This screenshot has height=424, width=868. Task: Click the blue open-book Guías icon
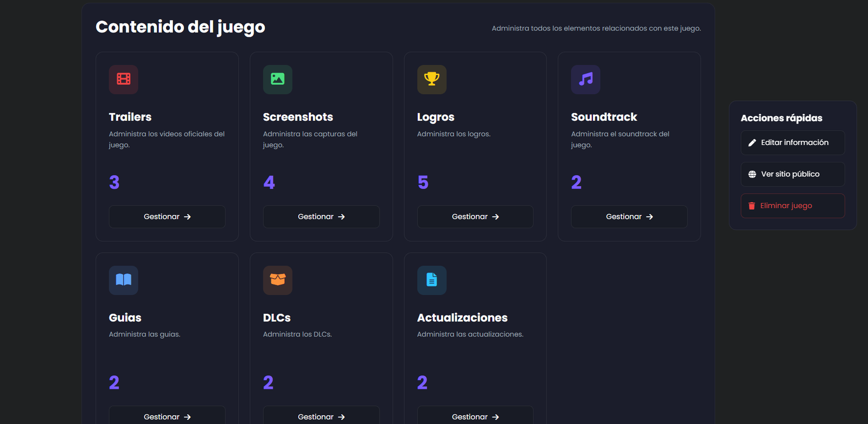(124, 280)
